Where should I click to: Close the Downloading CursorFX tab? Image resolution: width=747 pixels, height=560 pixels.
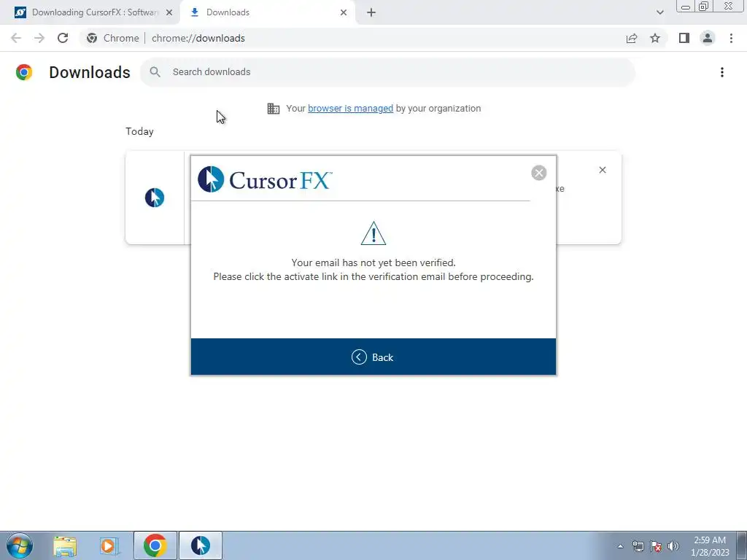(x=169, y=12)
